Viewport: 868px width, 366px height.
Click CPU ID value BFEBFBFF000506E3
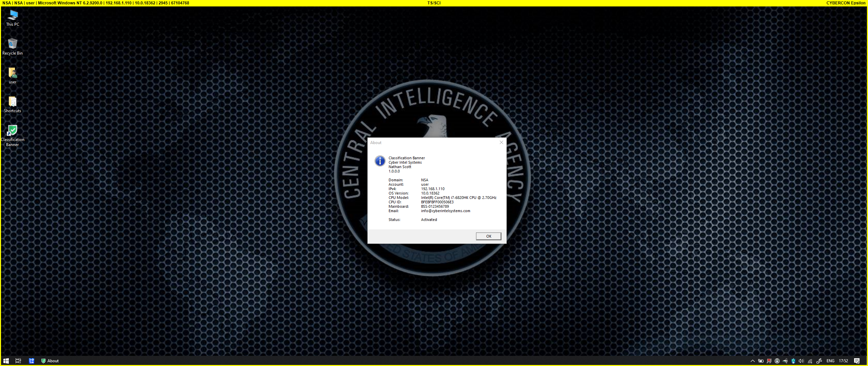(x=437, y=202)
